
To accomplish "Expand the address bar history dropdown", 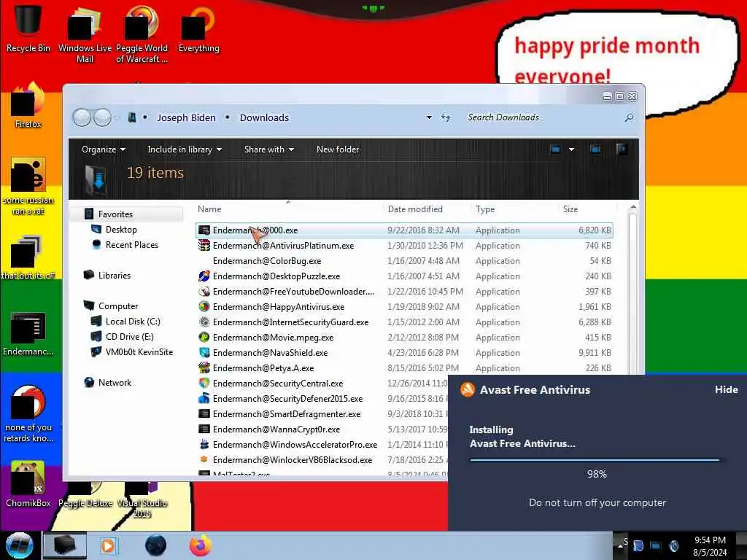I will pos(429,117).
